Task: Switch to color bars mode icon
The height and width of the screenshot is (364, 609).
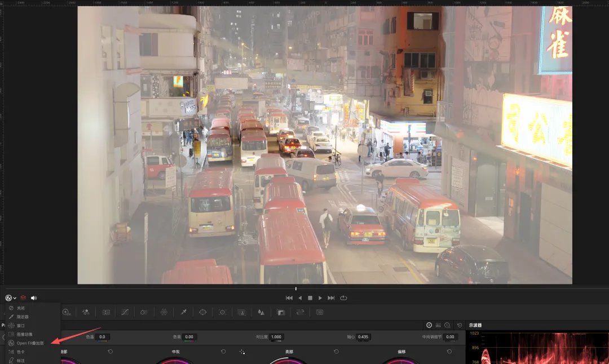Action: click(438, 325)
